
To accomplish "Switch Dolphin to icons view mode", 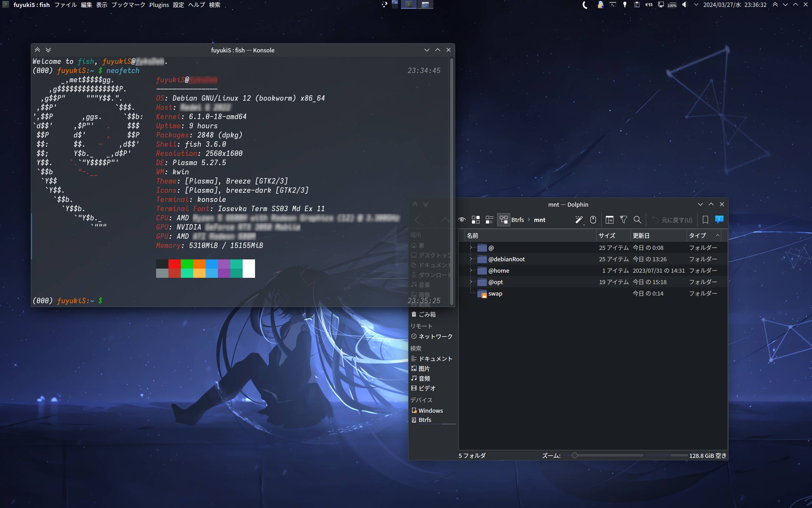I will 475,220.
